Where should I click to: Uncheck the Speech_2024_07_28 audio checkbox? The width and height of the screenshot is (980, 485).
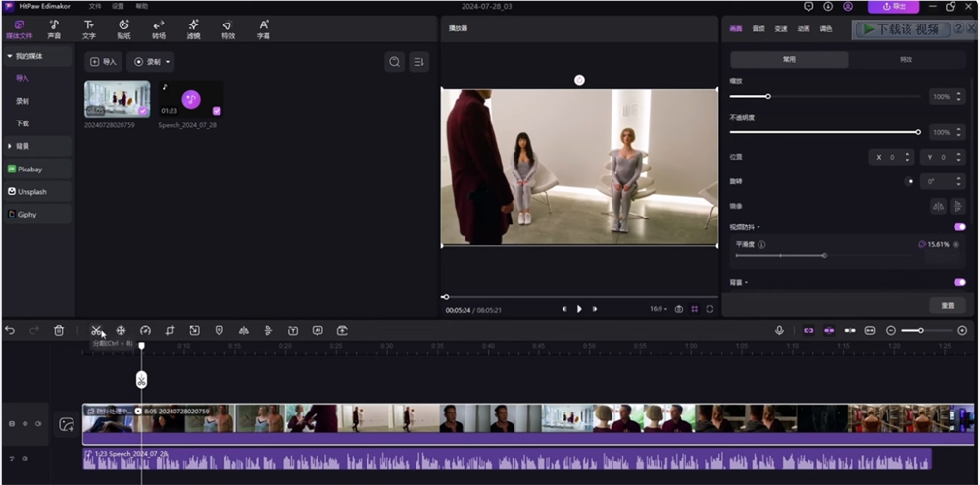[x=217, y=111]
